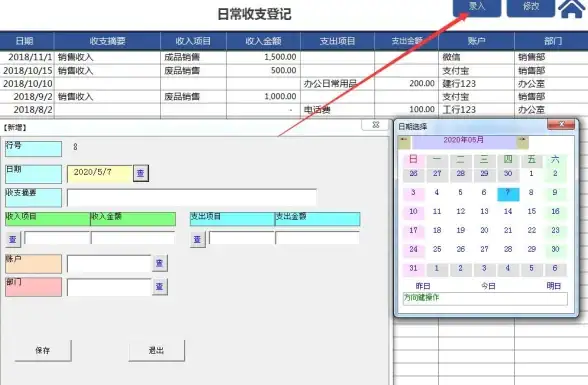
Task: Click the 收支摘要 column header
Action: click(107, 41)
